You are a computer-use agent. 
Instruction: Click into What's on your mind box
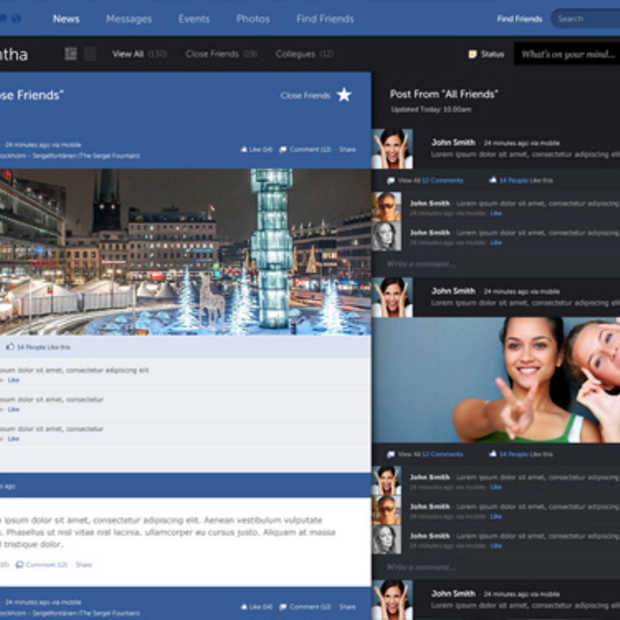567,54
